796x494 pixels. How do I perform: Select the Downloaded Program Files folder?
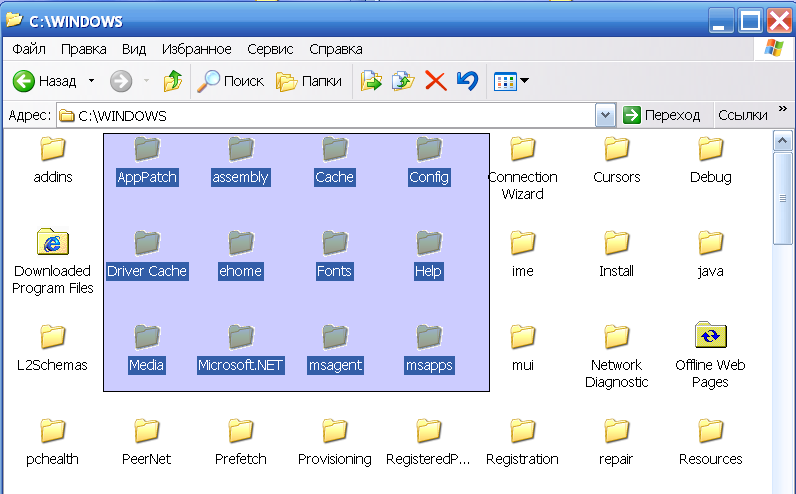click(x=53, y=262)
